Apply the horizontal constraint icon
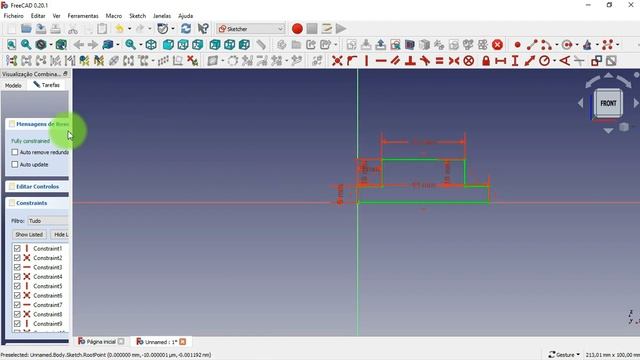 point(381,61)
